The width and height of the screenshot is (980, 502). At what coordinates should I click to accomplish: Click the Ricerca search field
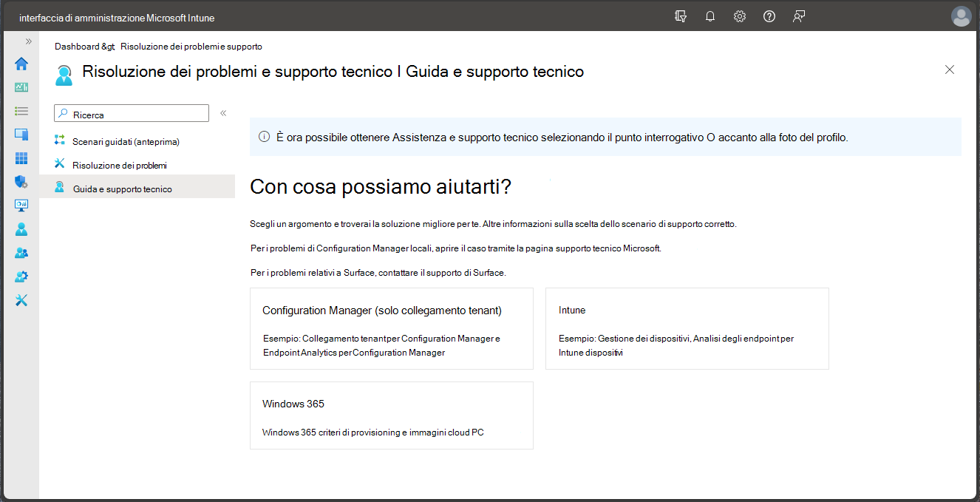coord(132,113)
